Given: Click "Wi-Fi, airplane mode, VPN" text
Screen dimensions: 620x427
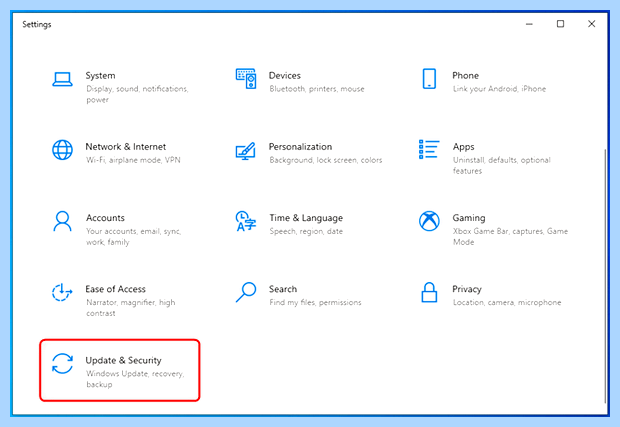Looking at the screenshot, I should (x=133, y=160).
